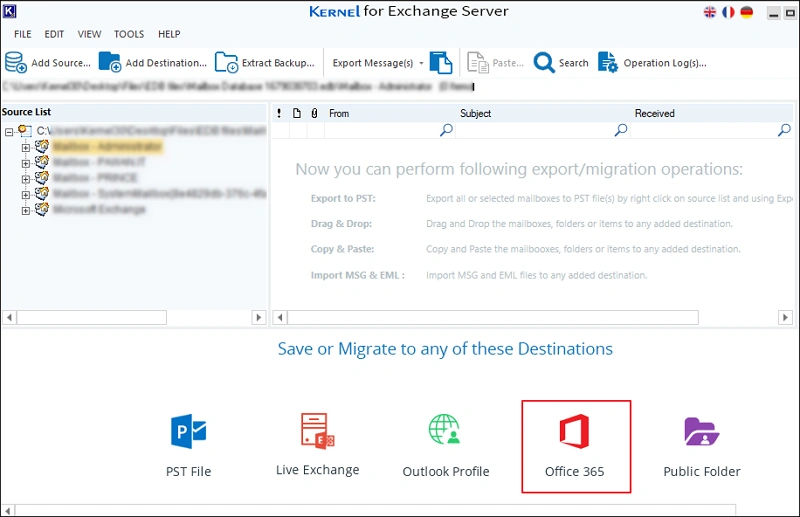Click the Kernel app logo icon
Viewport: 800px width, 517px height.
tap(10, 11)
